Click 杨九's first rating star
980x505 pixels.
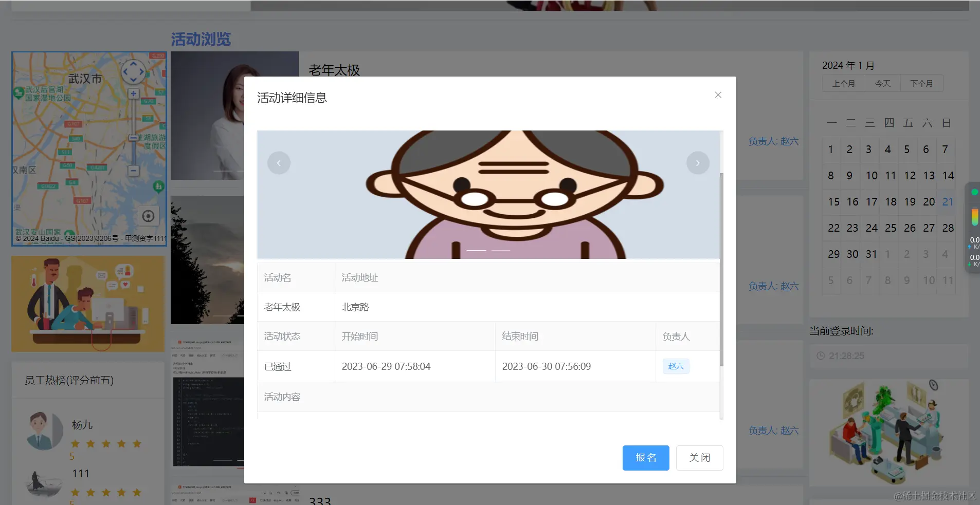point(75,444)
